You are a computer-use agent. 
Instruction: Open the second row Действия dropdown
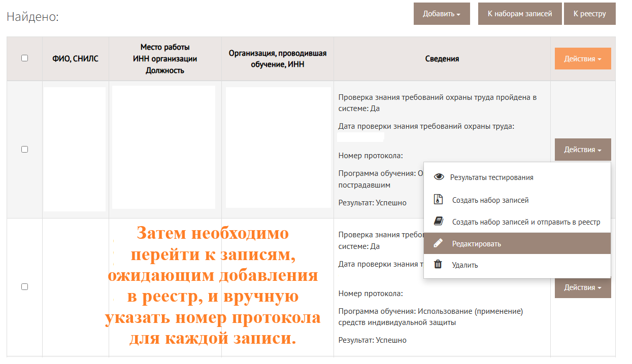click(583, 287)
